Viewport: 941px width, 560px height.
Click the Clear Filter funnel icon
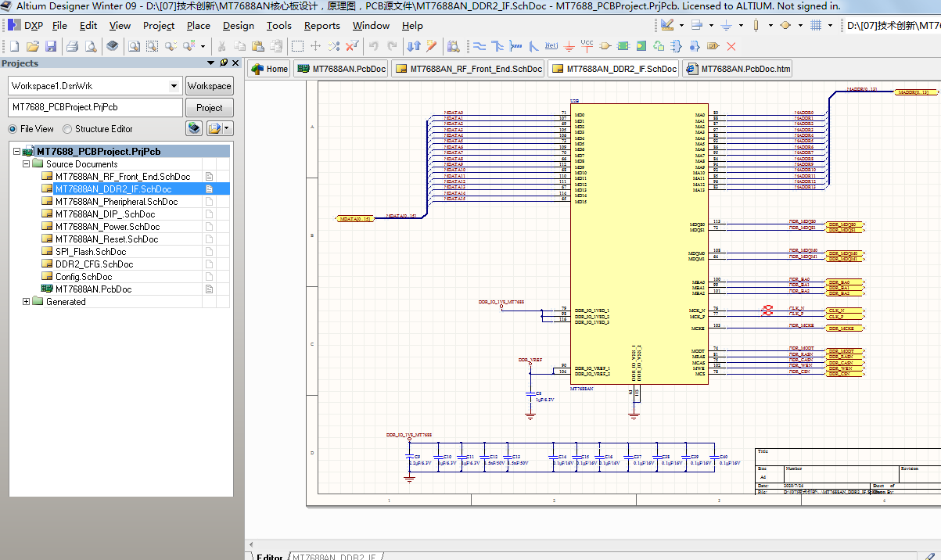tap(351, 46)
